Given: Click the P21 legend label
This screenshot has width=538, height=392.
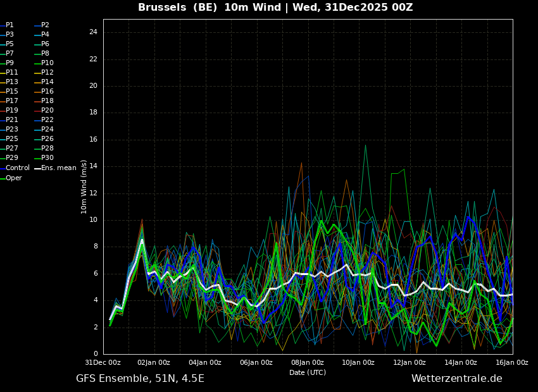Looking at the screenshot, I should point(11,120).
